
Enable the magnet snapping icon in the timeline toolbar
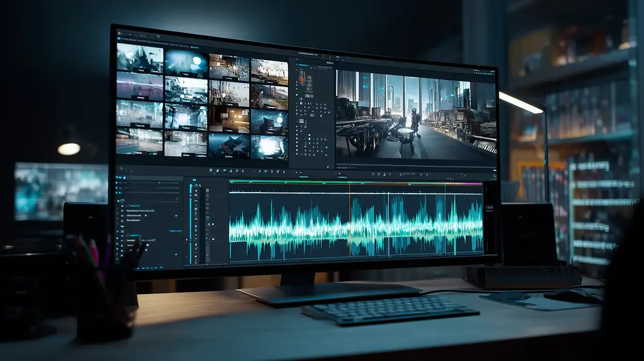[x=225, y=171]
